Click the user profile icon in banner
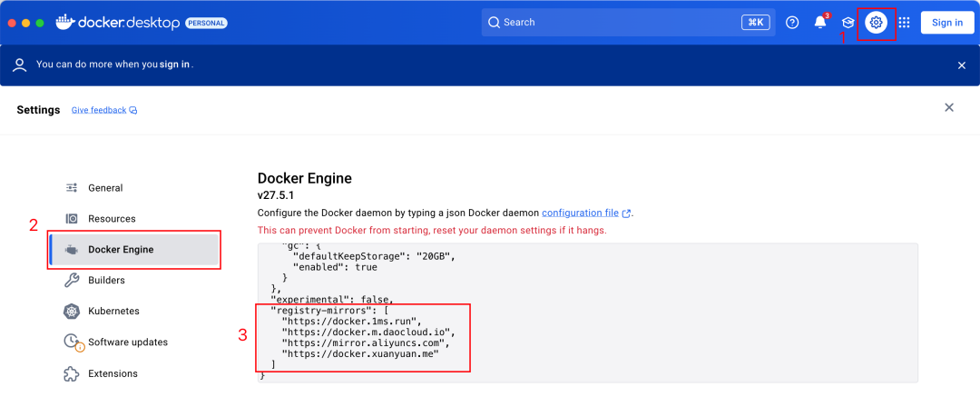Image resolution: width=980 pixels, height=407 pixels. click(21, 65)
